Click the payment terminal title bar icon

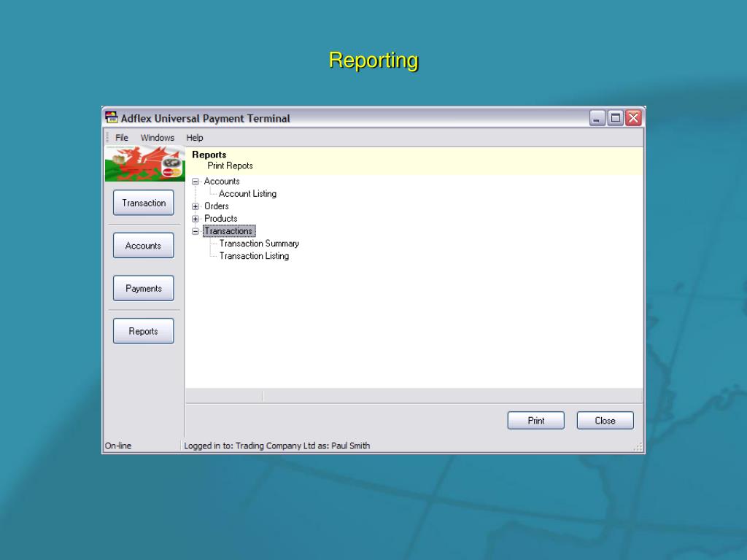coord(111,117)
